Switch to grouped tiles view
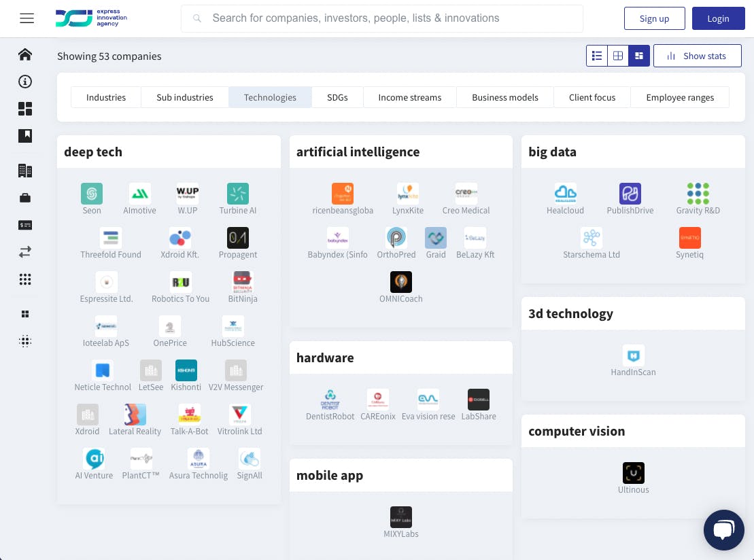Image resolution: width=754 pixels, height=560 pixels. click(639, 56)
